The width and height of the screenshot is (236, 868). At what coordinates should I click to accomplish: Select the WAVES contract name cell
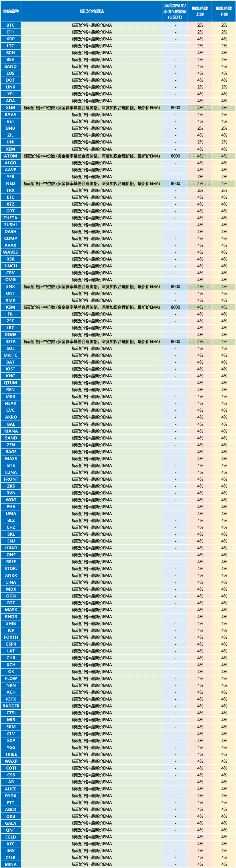pyautogui.click(x=10, y=252)
